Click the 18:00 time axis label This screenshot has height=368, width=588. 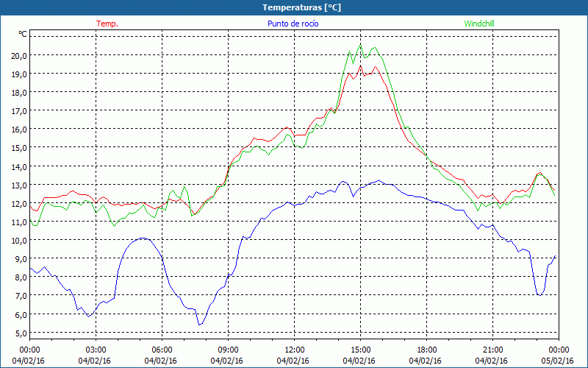(427, 350)
